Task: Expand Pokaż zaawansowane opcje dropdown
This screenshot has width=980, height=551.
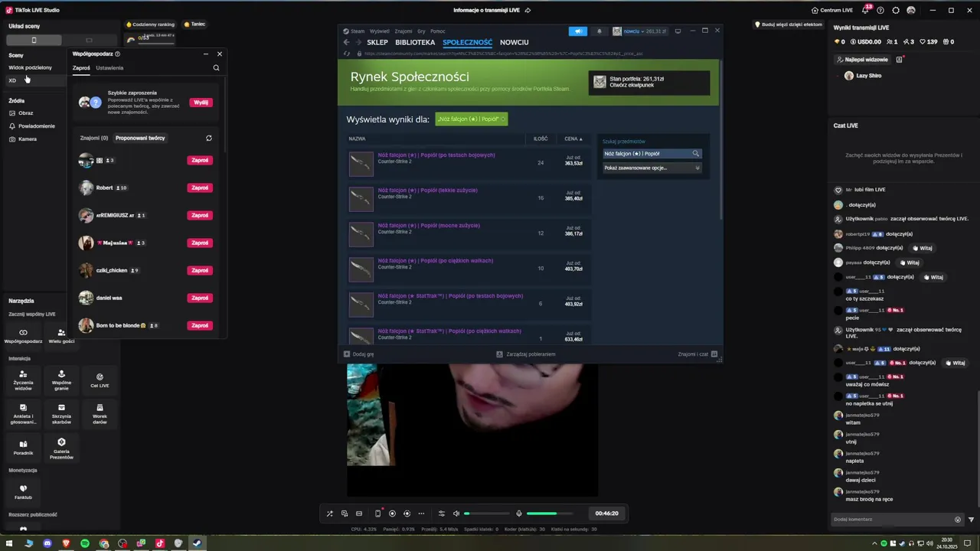Action: point(652,168)
